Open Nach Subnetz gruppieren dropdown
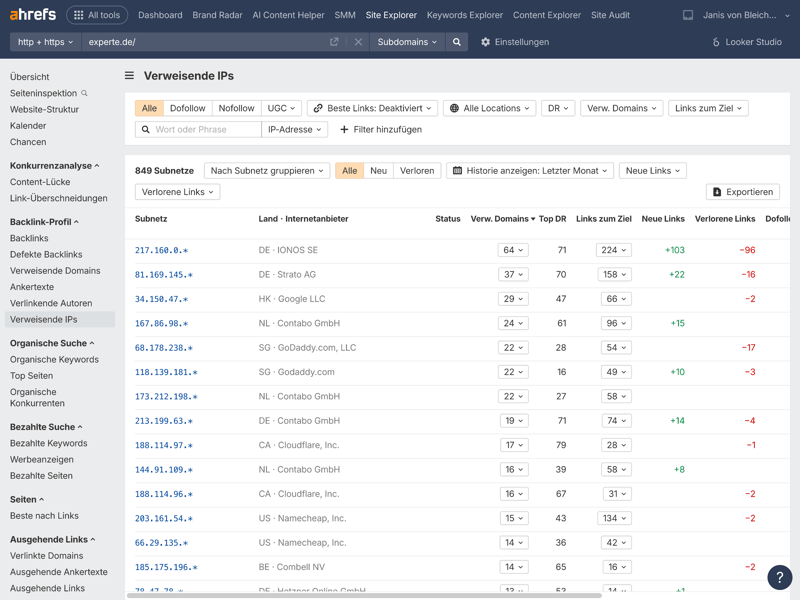The width and height of the screenshot is (800, 600). point(267,171)
